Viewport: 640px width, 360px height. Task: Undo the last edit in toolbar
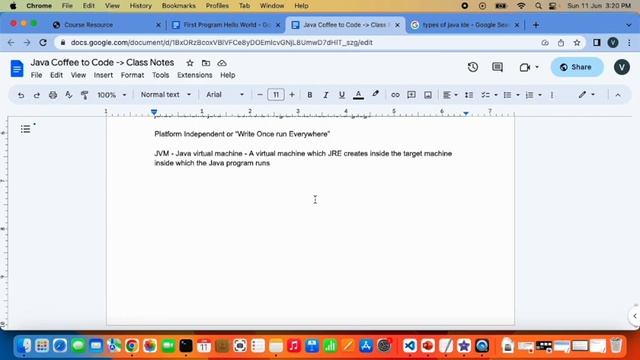click(21, 95)
